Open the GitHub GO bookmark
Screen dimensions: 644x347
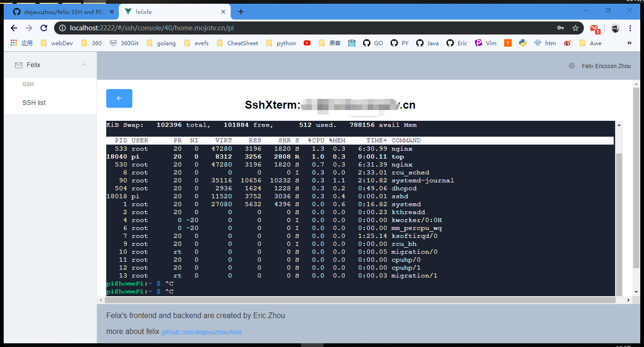[x=373, y=43]
